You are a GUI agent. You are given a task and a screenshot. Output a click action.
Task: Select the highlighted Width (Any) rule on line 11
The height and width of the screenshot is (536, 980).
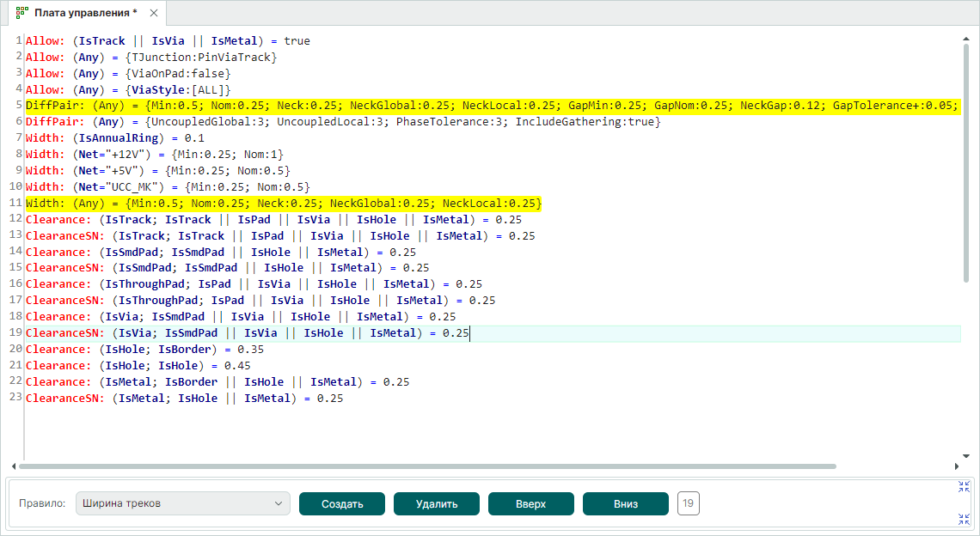284,204
